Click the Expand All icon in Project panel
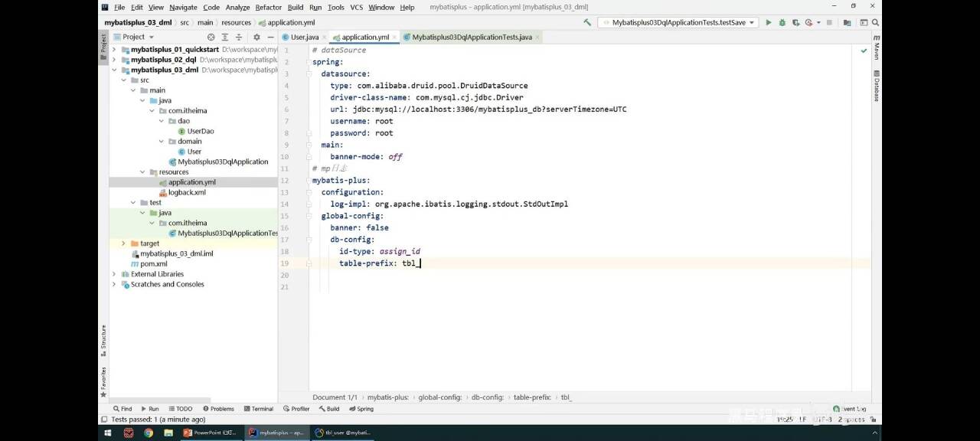Viewport: 980px width, 441px height. [x=225, y=37]
